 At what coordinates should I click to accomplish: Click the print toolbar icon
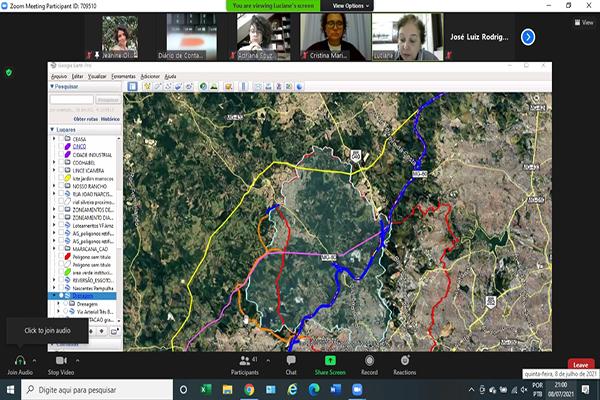[x=268, y=87]
